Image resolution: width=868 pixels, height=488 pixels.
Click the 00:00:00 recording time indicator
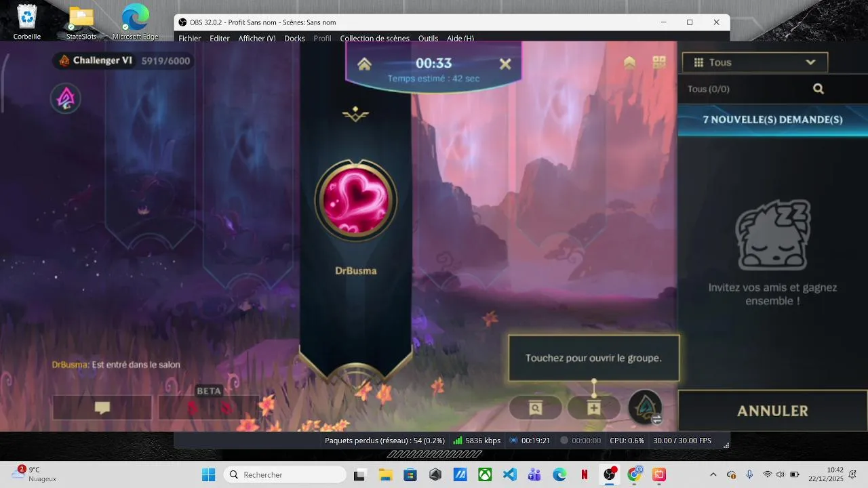[580, 441]
